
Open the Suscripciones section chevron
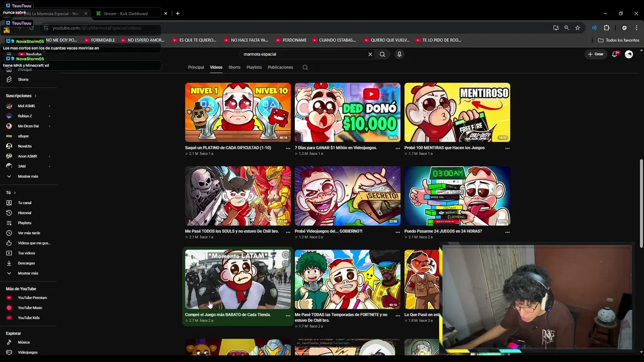pyautogui.click(x=35, y=96)
